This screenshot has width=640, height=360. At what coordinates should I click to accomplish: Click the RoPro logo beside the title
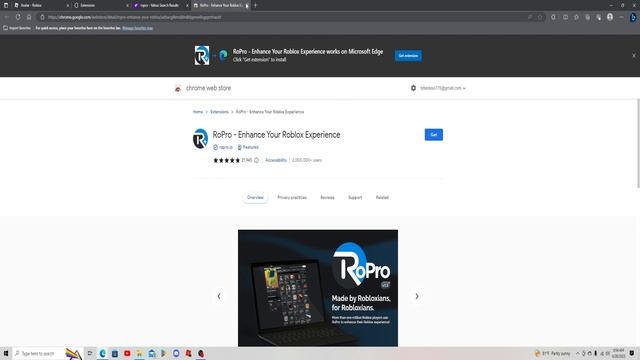[x=200, y=139]
